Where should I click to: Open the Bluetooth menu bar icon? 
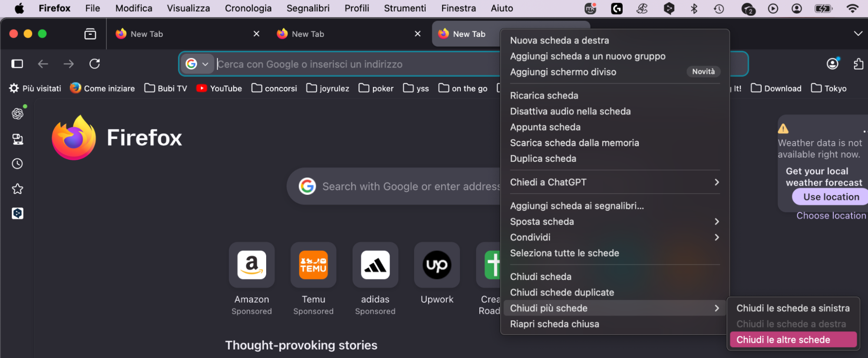[694, 8]
